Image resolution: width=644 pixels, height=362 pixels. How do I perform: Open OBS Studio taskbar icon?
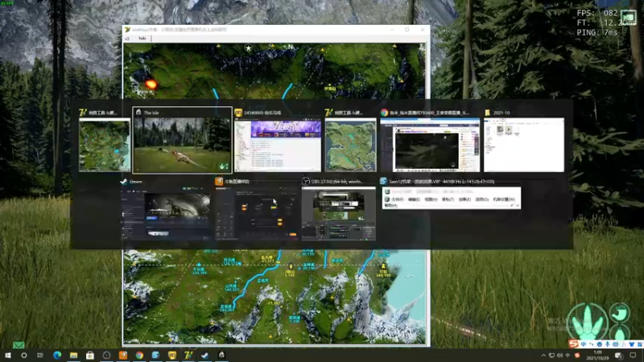pyautogui.click(x=106, y=356)
